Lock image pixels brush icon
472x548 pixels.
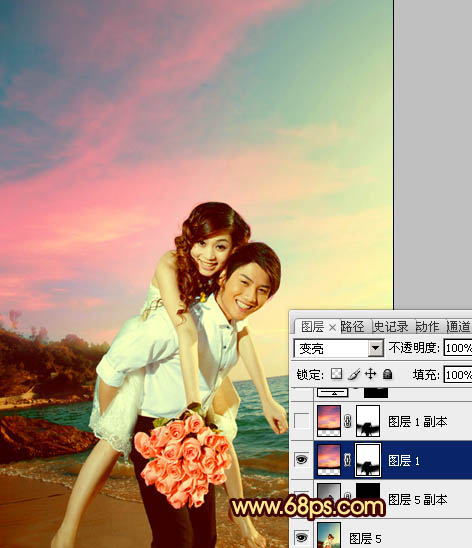[354, 374]
